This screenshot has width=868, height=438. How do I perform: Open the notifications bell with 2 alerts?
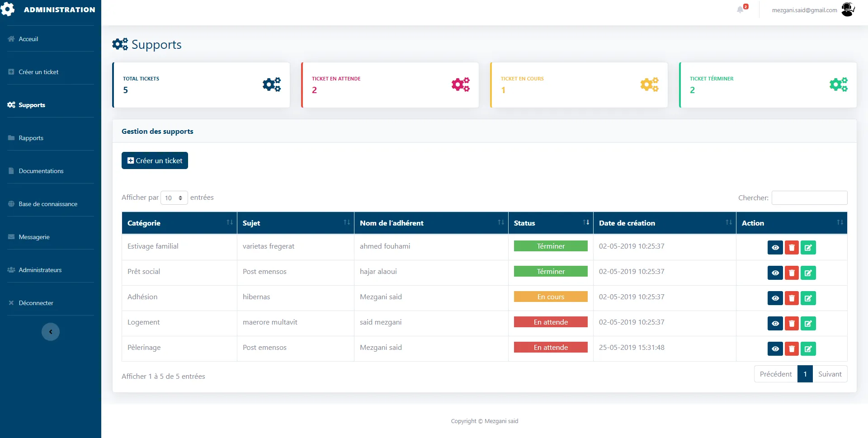(x=741, y=9)
